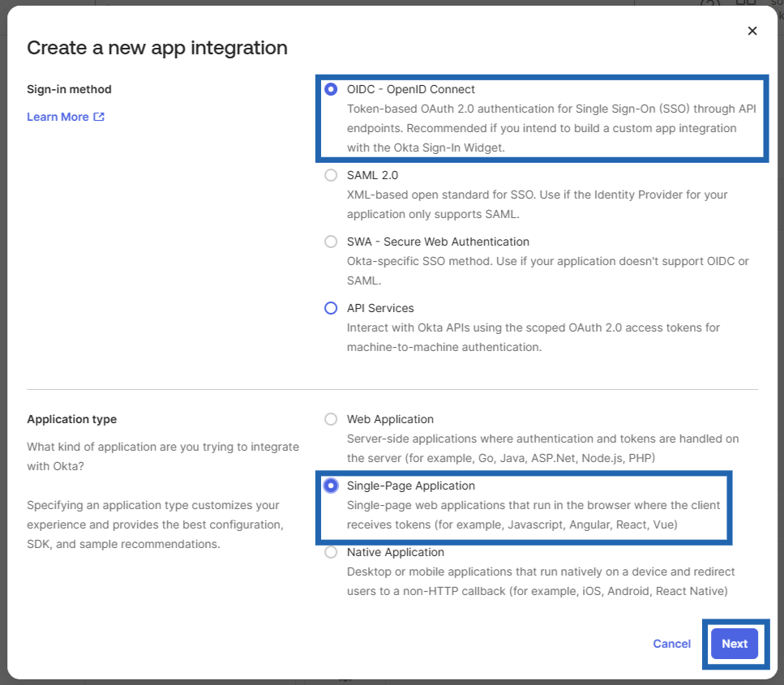Click the 'Server-side applications' description text

click(542, 448)
